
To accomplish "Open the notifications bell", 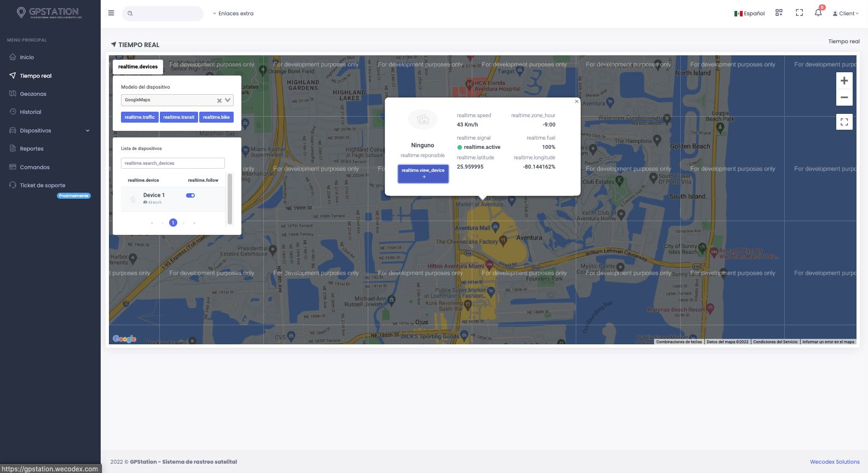I will click(x=818, y=13).
